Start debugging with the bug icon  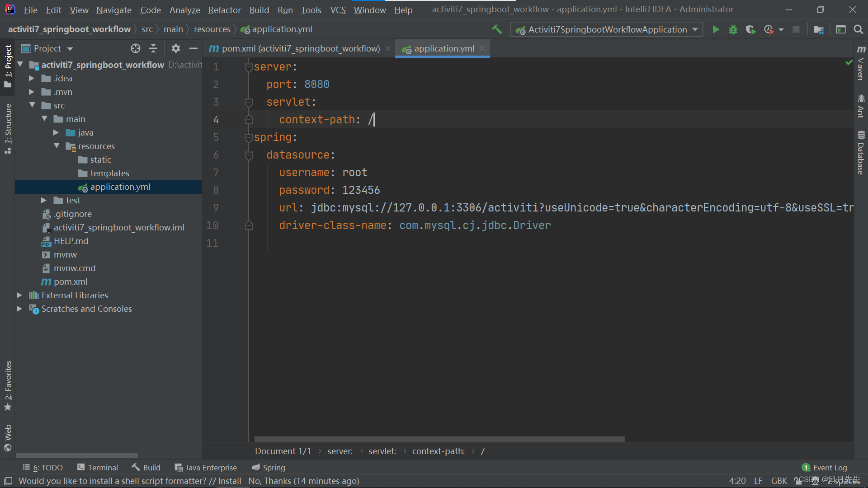tap(733, 29)
